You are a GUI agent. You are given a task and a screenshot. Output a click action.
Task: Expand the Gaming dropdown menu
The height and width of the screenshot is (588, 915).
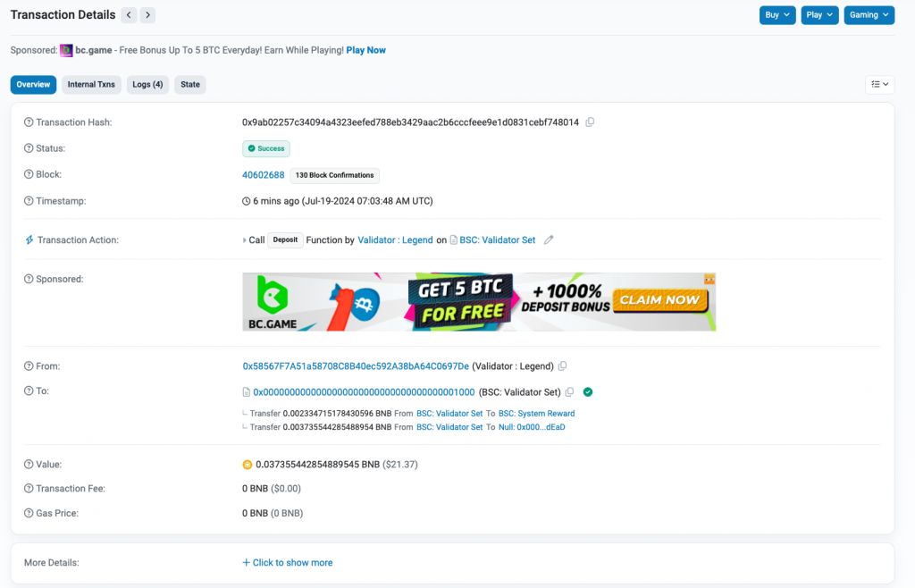[869, 15]
